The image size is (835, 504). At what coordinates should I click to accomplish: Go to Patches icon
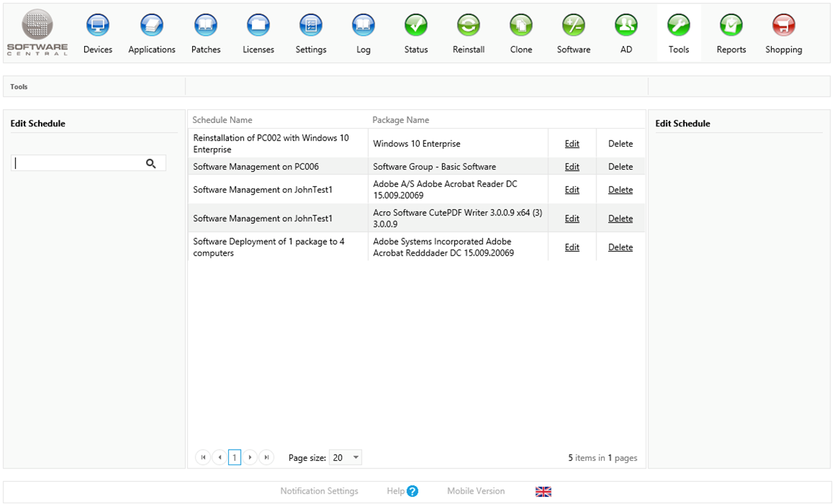tap(205, 26)
